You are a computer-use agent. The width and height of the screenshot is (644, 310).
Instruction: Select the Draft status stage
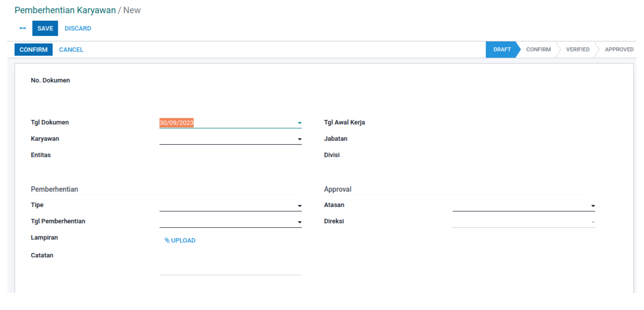501,50
